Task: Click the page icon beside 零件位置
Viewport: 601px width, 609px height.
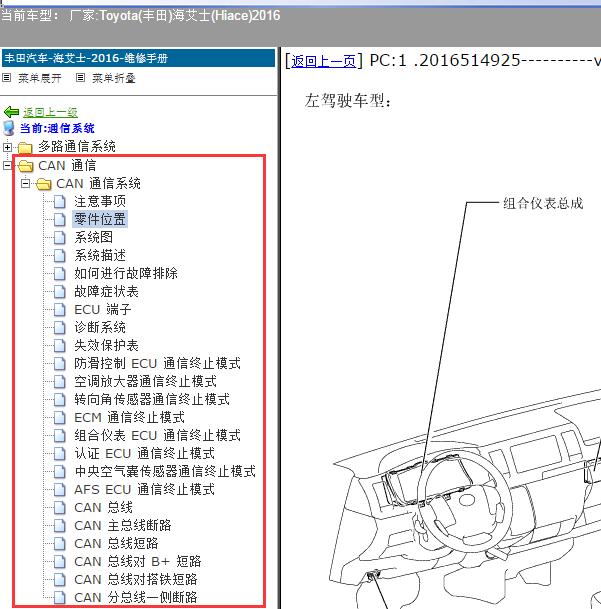Action: [x=59, y=219]
